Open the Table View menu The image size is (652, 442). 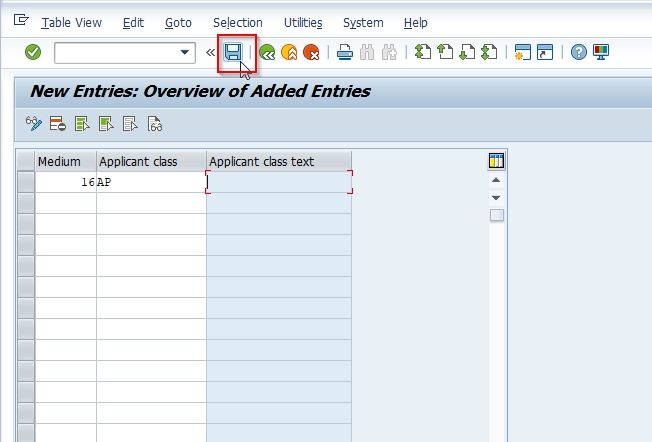tap(72, 22)
